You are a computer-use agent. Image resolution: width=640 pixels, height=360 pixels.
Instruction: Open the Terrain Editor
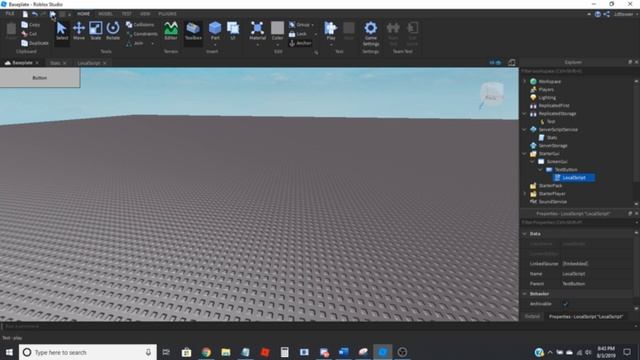click(x=171, y=31)
